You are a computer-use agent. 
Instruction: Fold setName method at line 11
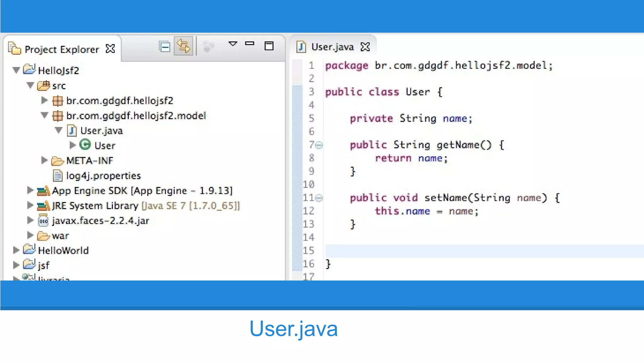click(x=319, y=198)
